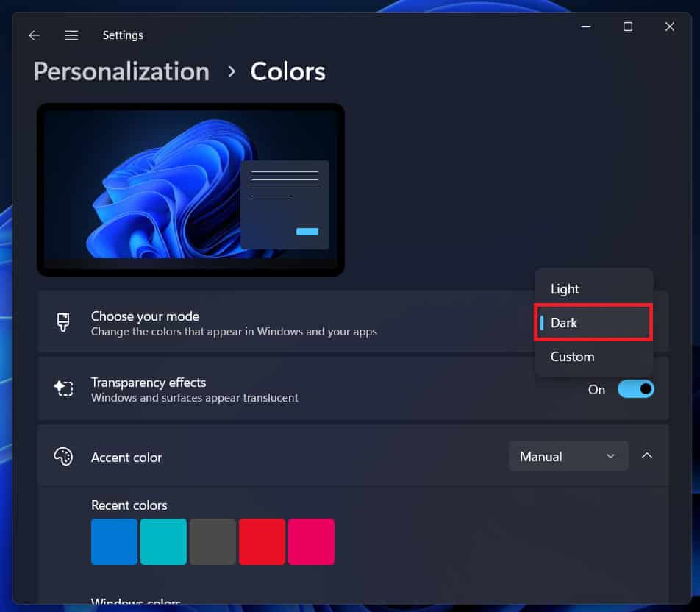Turn off the Transparency effects toggle
Viewport: 700px width, 612px height.
tap(635, 389)
